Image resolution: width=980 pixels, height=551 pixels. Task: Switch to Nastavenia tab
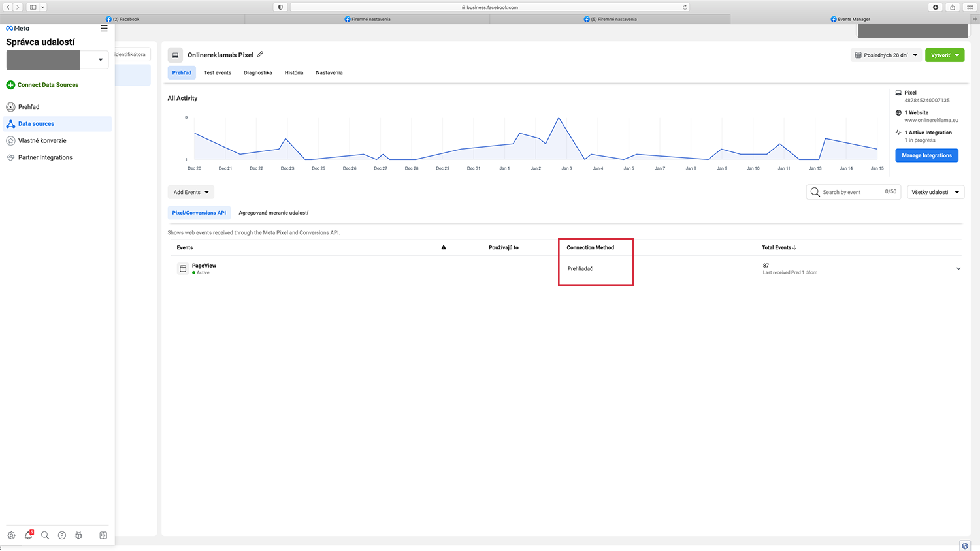coord(329,72)
